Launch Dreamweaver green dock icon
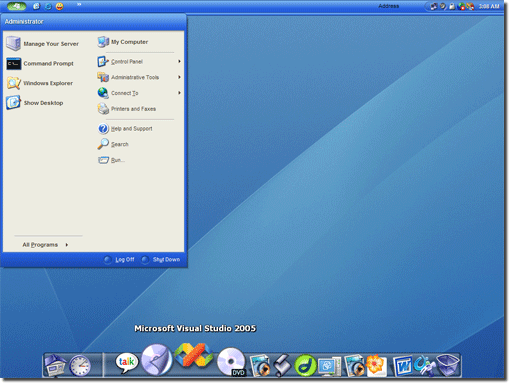The height and width of the screenshot is (384, 510). click(305, 366)
